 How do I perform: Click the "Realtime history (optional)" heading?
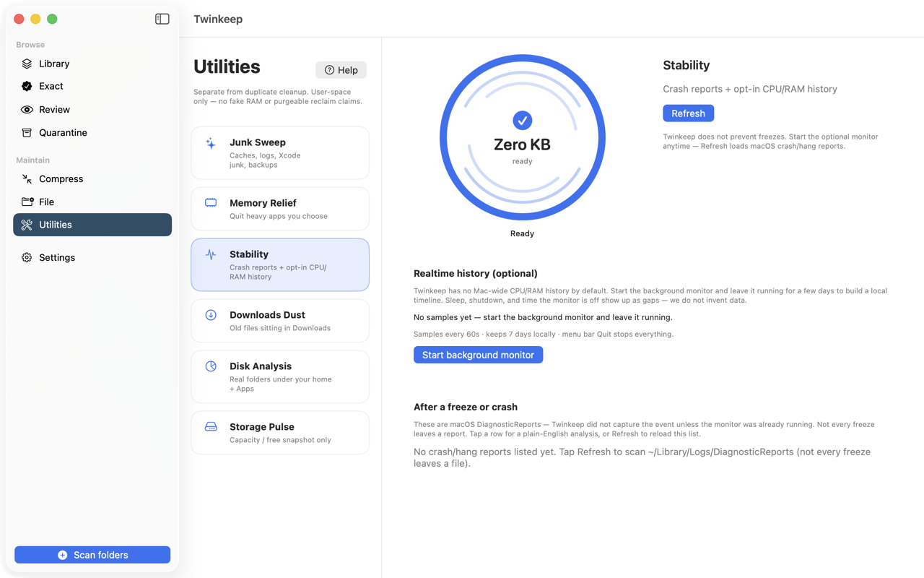click(476, 273)
